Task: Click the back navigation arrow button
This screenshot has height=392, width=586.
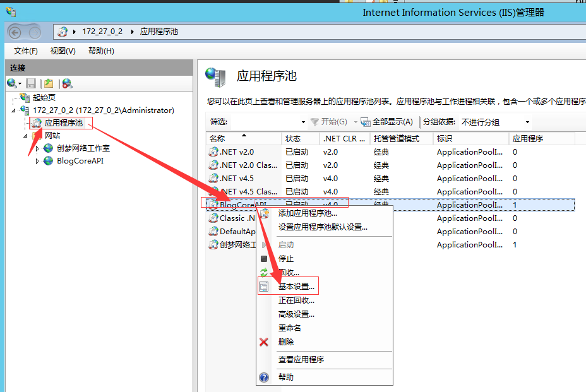Action: click(x=15, y=33)
